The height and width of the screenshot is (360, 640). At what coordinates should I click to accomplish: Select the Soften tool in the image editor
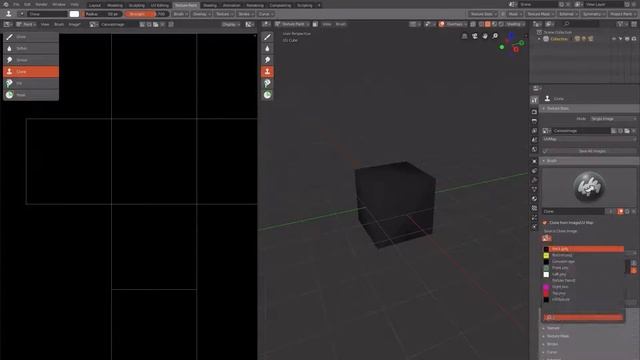click(x=31, y=48)
